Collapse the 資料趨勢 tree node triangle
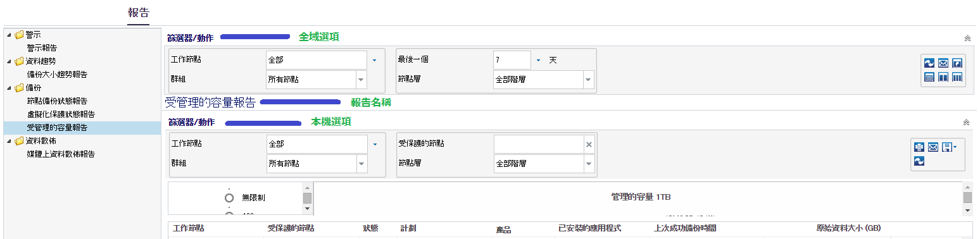This screenshot has height=239, width=980. click(9, 61)
